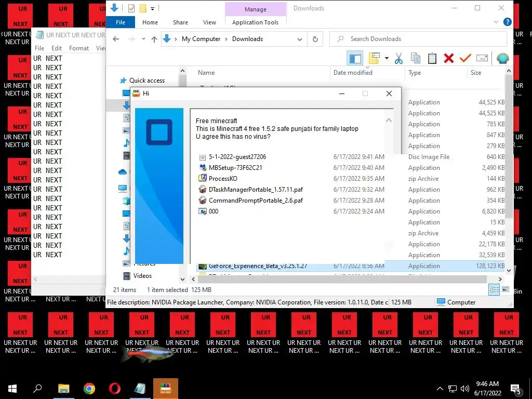The width and height of the screenshot is (532, 399).
Task: Click Downloads in the address breadcrumb
Action: coord(247,39)
